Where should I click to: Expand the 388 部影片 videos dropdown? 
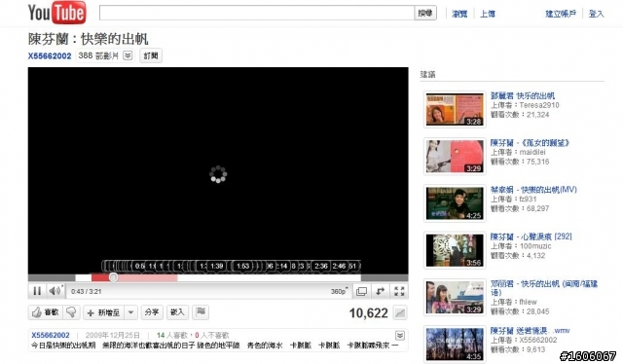[x=128, y=55]
